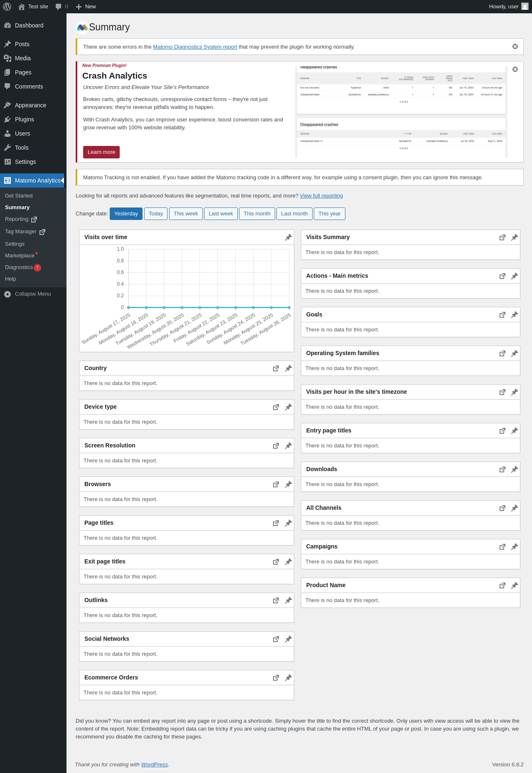Pin the Downloads widget

514,469
